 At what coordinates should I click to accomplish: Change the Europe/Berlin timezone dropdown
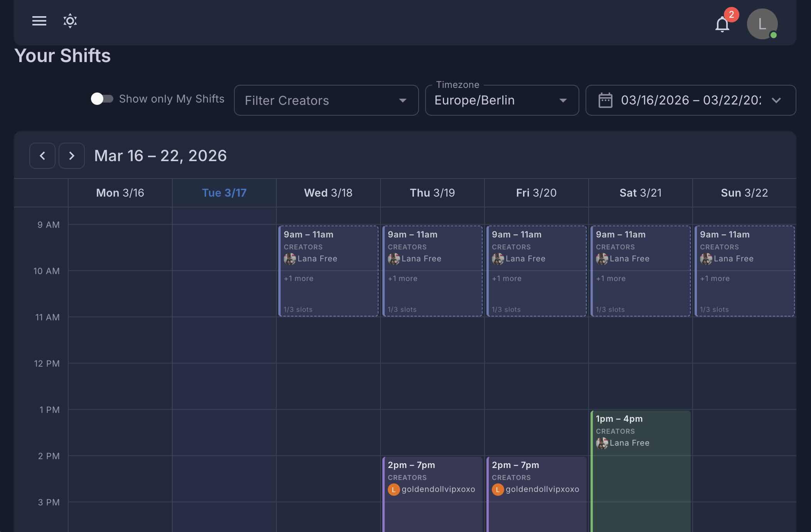501,100
